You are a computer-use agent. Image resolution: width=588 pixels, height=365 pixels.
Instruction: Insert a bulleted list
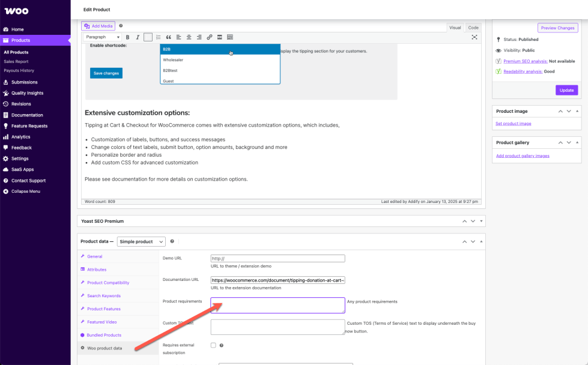(x=148, y=37)
